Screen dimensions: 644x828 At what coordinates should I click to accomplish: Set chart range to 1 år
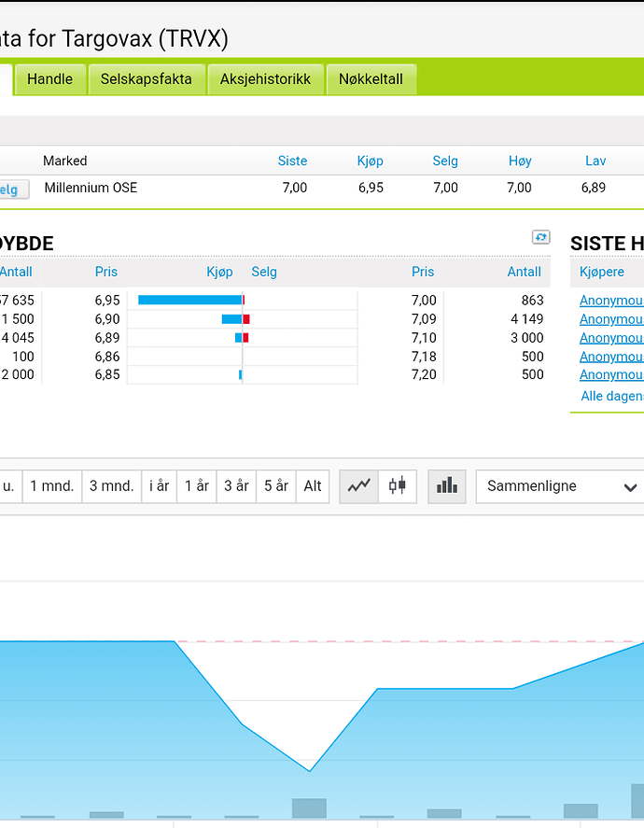tap(197, 486)
